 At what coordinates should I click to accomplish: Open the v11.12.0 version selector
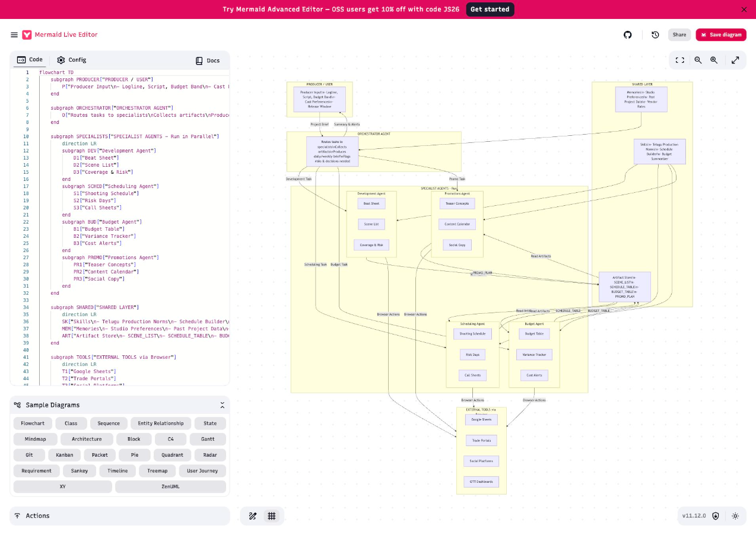[694, 515]
